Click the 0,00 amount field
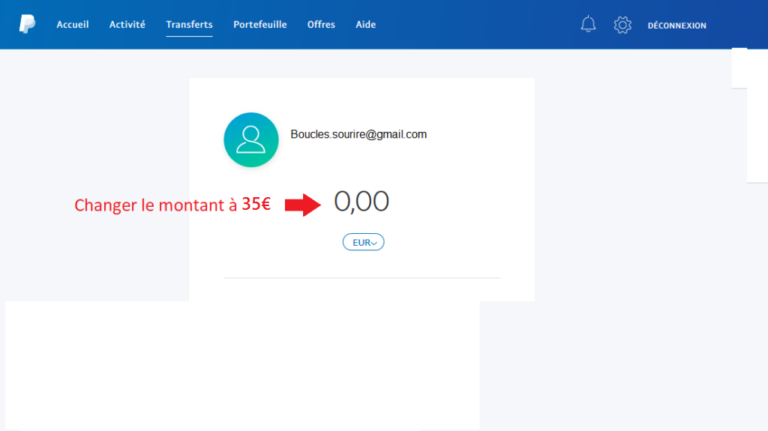 [361, 201]
